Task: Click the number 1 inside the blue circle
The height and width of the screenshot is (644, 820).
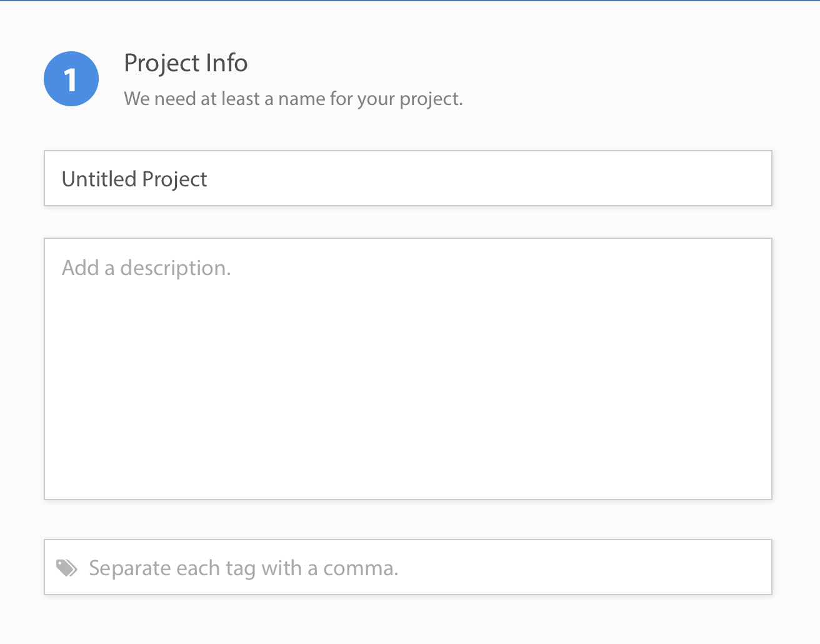Action: 71,79
